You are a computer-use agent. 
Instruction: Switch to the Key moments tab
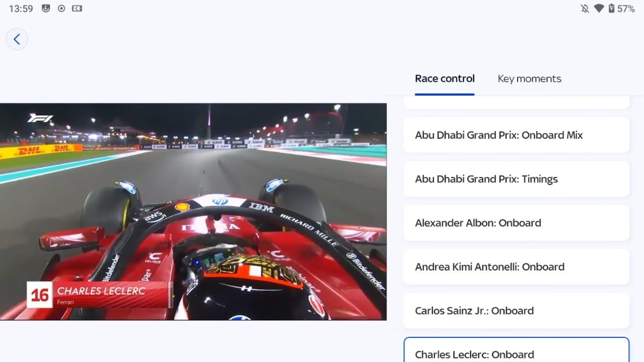[529, 79]
